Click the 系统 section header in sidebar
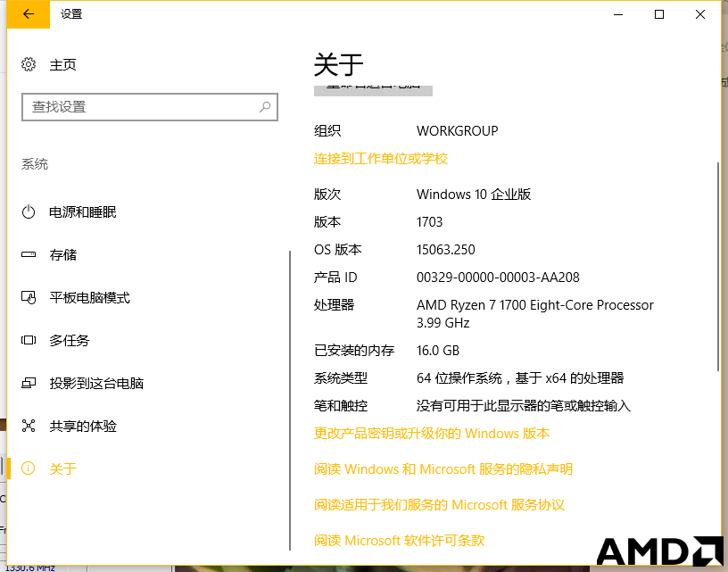 tap(35, 164)
